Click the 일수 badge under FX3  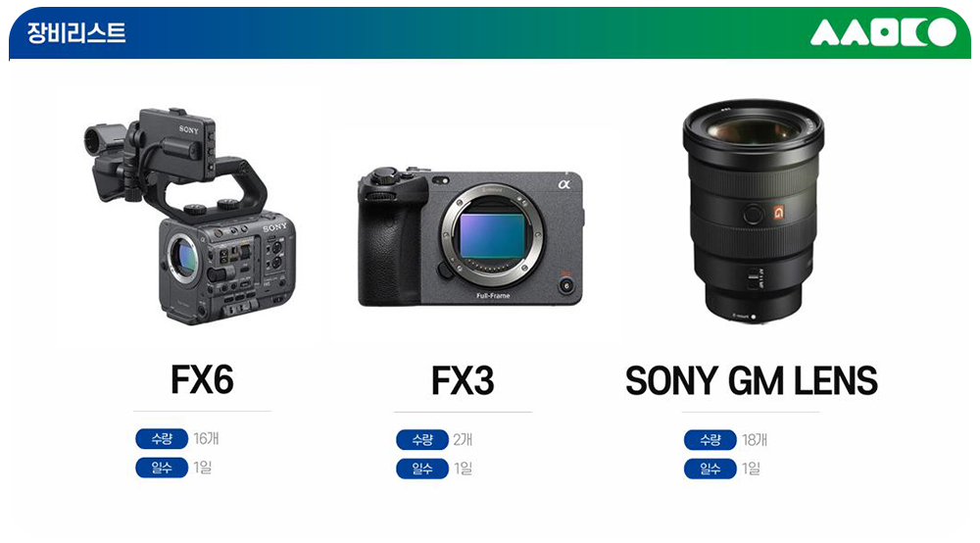(x=422, y=469)
